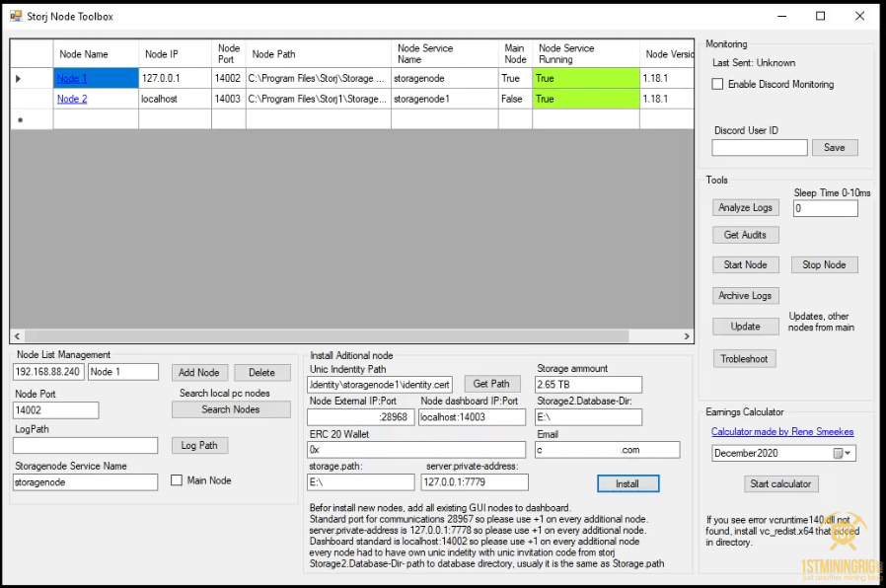
Task: Click the Log Path button
Action: 199,446
